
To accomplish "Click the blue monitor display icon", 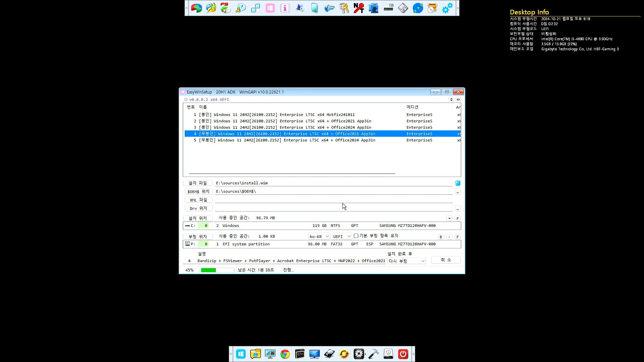I will 315,354.
